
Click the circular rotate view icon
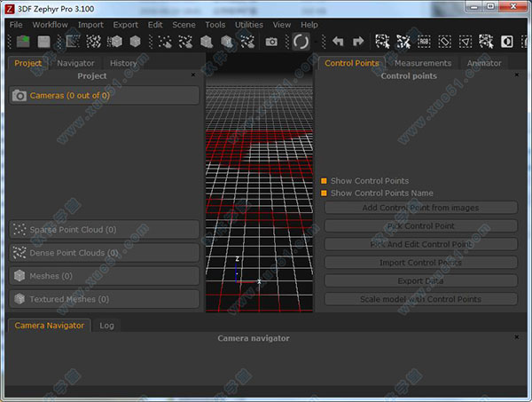pyautogui.click(x=301, y=42)
